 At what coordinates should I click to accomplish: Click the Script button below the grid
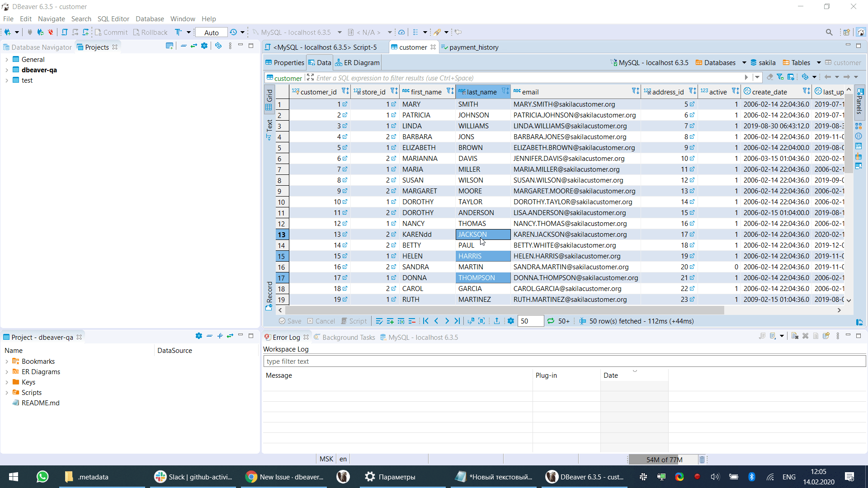click(354, 321)
